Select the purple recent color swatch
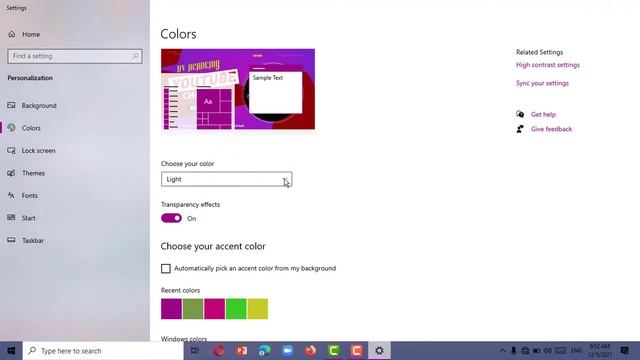Screen dimensions: 640x360 (171, 309)
